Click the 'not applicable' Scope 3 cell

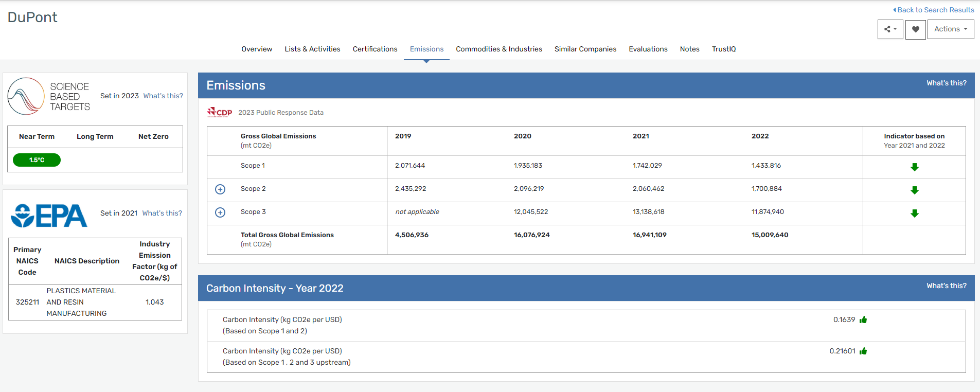click(417, 212)
